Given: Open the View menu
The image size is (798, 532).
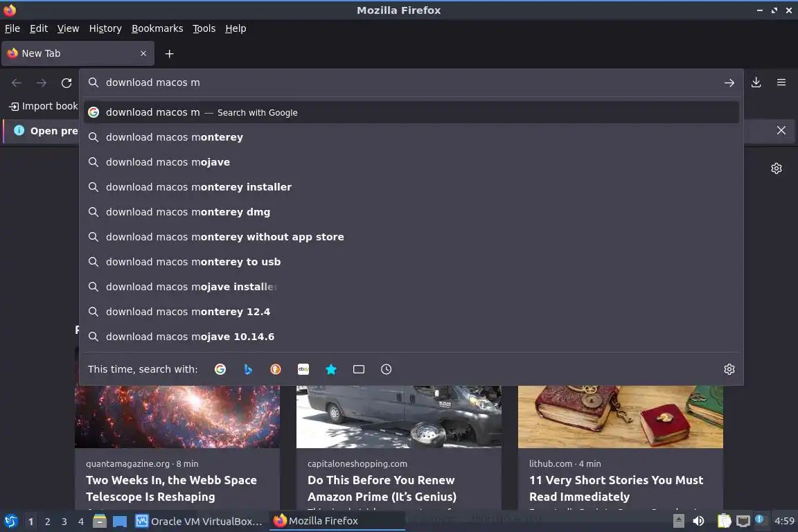Looking at the screenshot, I should click(x=68, y=28).
